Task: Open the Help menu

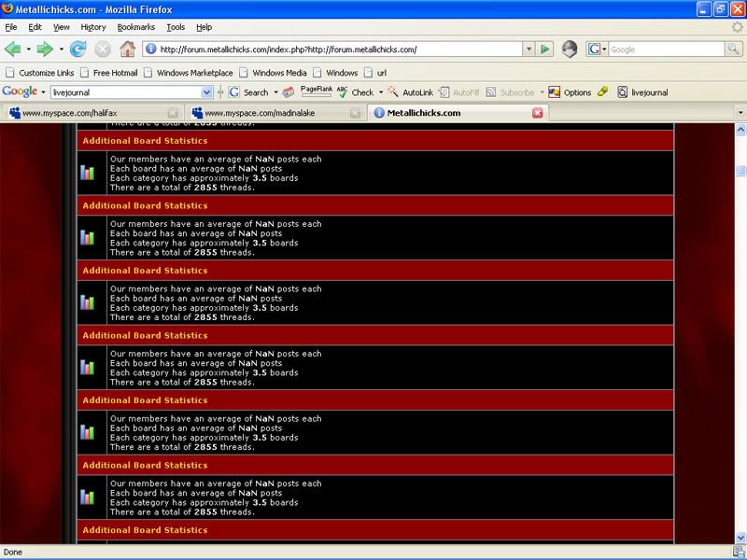Action: pos(204,27)
